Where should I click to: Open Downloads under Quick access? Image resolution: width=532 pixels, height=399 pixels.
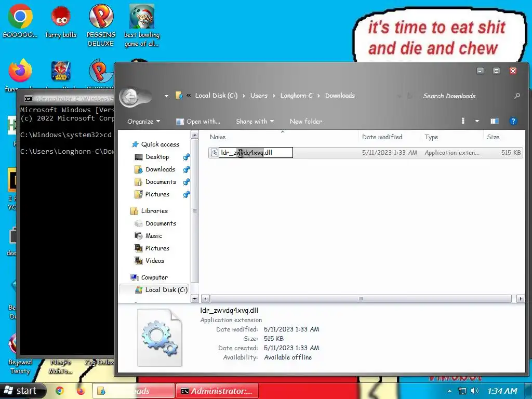pos(155,169)
